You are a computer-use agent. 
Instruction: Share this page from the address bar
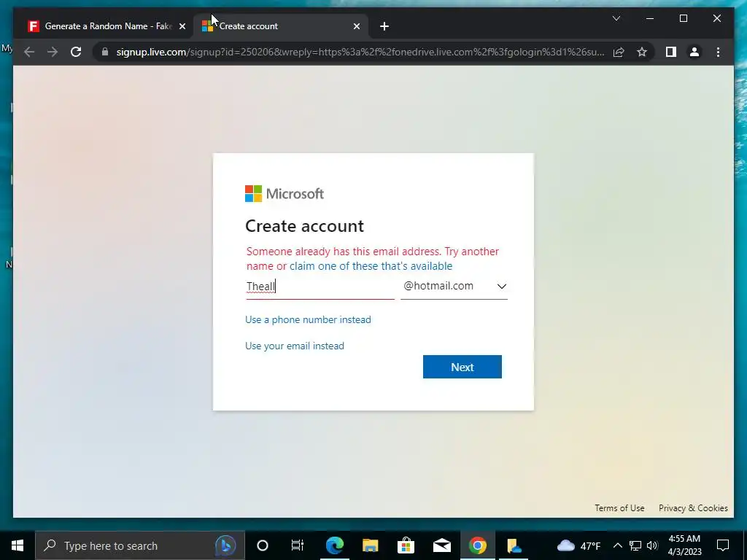pyautogui.click(x=619, y=52)
